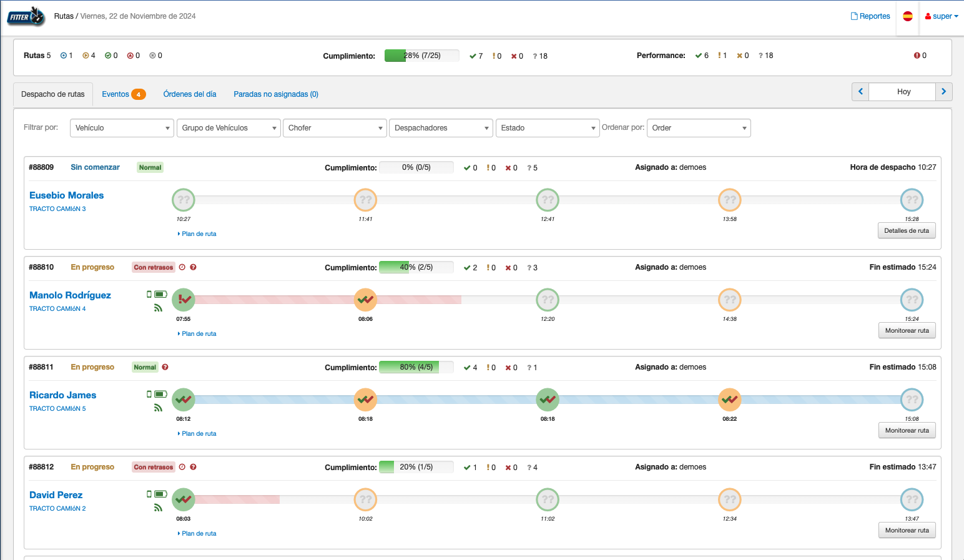Click the overall Cumplimiento 28% progress bar
The width and height of the screenshot is (964, 560).
(x=421, y=56)
